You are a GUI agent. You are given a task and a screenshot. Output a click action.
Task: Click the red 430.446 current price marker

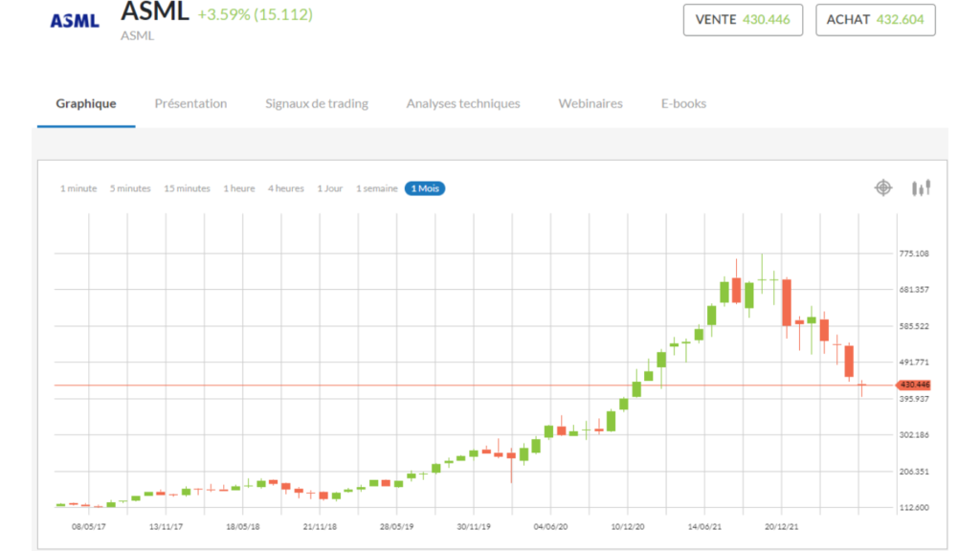[x=913, y=385]
